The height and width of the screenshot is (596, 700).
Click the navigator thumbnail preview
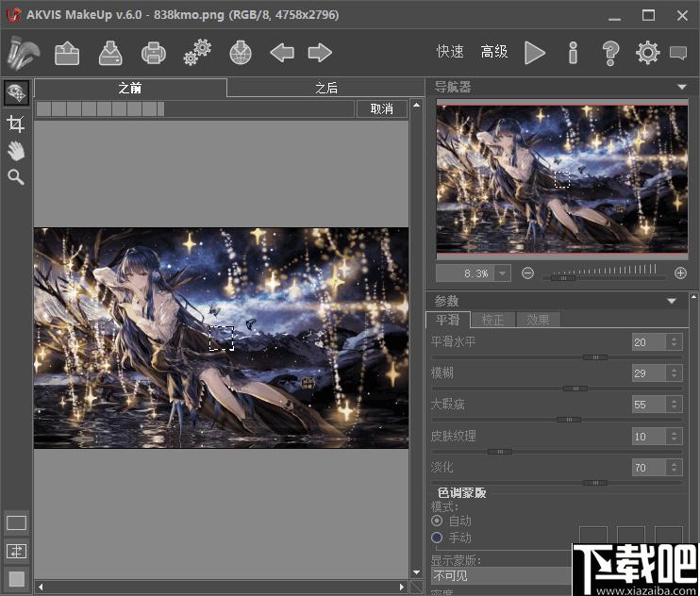click(x=562, y=179)
